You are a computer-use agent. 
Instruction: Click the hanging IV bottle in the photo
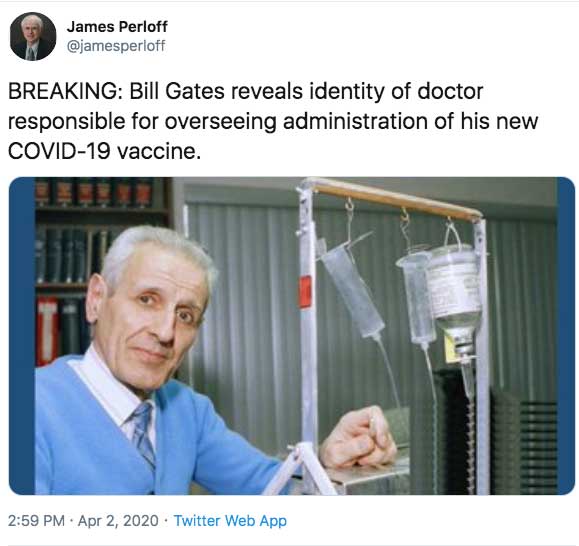(x=456, y=295)
